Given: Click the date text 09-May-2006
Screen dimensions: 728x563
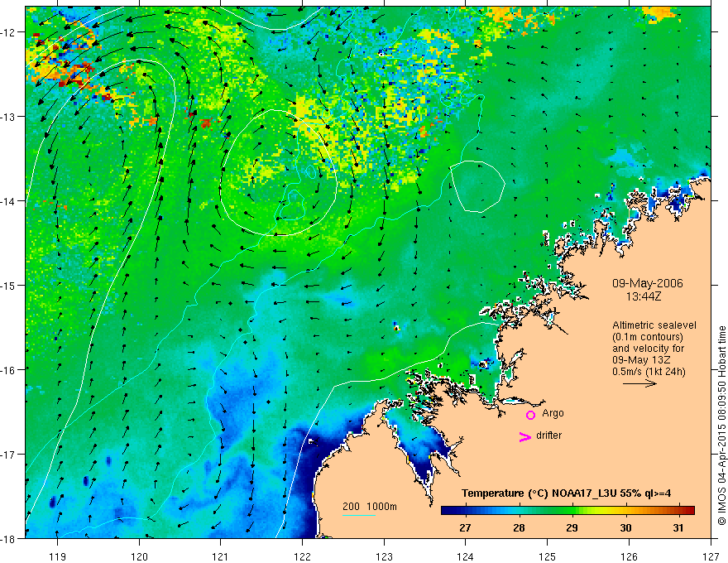Looking at the screenshot, I should (647, 283).
